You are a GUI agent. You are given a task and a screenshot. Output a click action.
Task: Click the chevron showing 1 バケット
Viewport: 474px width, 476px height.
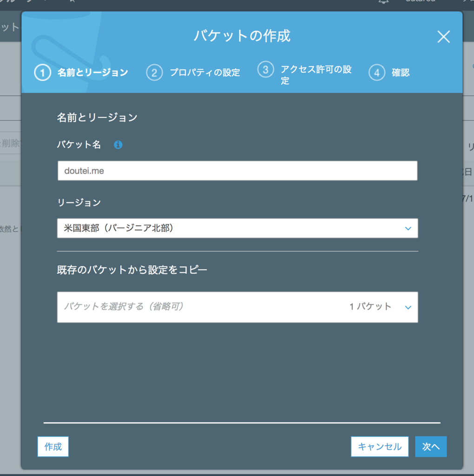coord(408,307)
